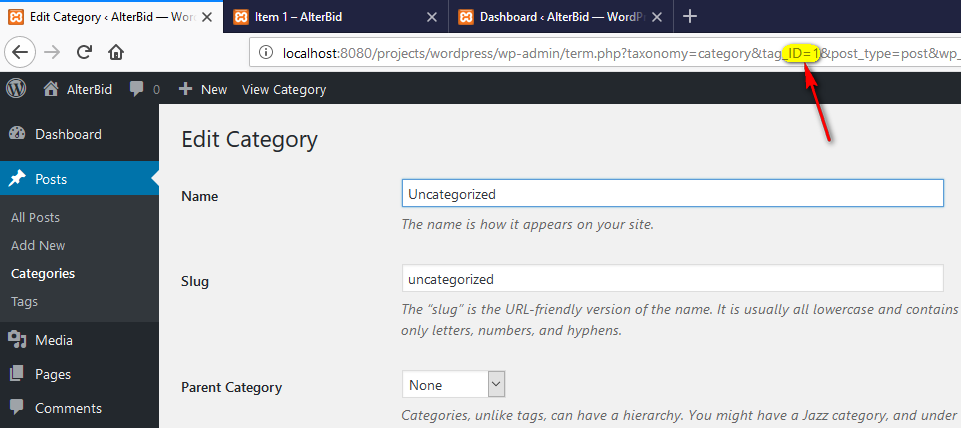Click the plus New content icon
The width and height of the screenshot is (961, 428).
(x=185, y=89)
